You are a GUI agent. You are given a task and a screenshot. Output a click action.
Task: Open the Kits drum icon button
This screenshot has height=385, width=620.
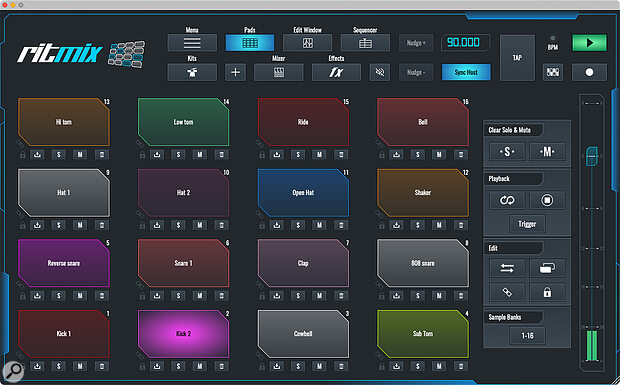point(192,72)
